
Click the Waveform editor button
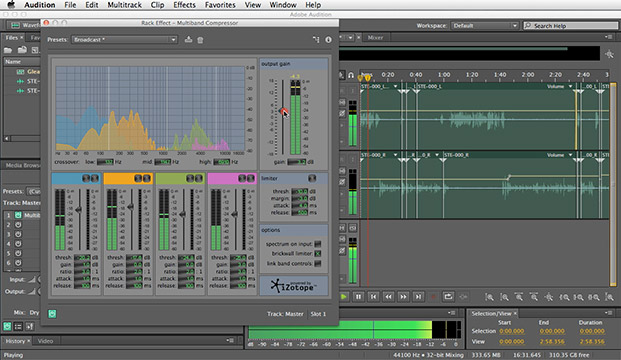25,25
